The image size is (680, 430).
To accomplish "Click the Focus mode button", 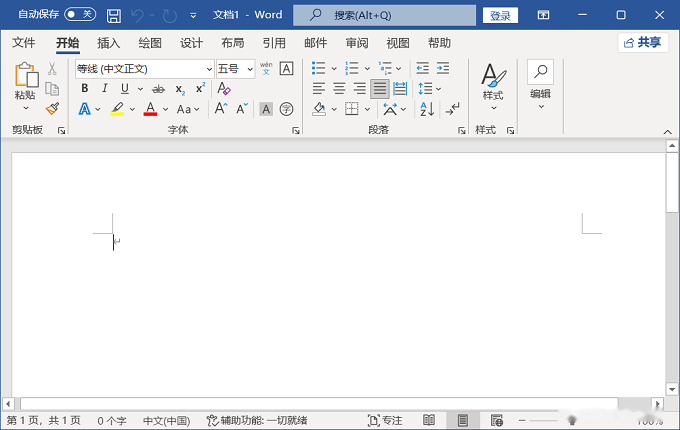I will (x=385, y=420).
